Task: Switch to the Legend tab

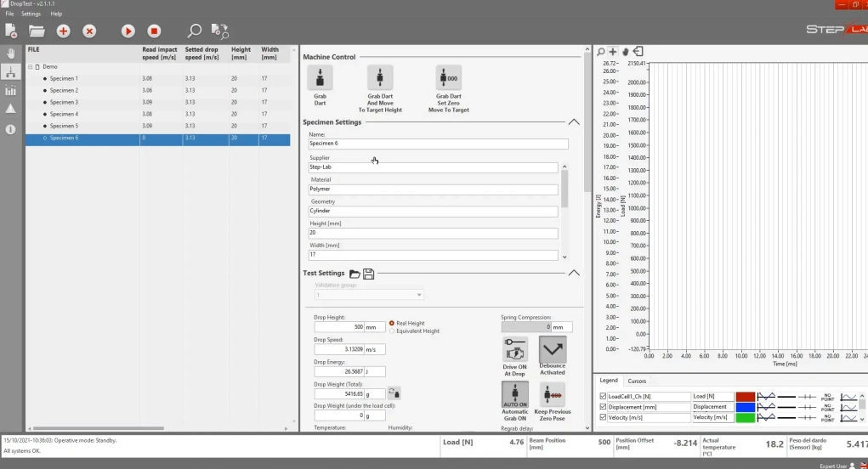Action: click(x=609, y=381)
